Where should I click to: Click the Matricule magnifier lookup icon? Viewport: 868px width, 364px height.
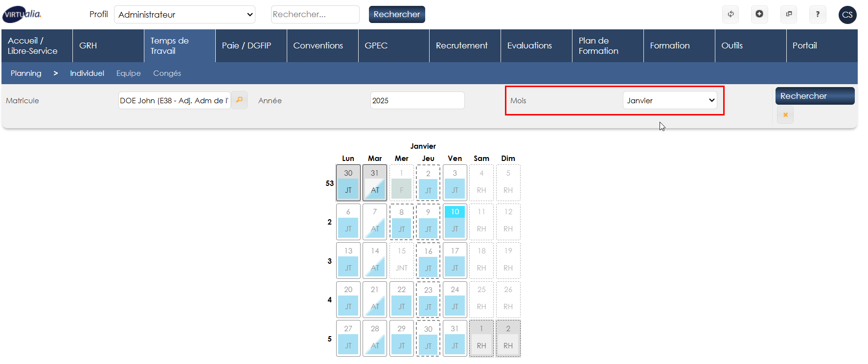(x=239, y=100)
